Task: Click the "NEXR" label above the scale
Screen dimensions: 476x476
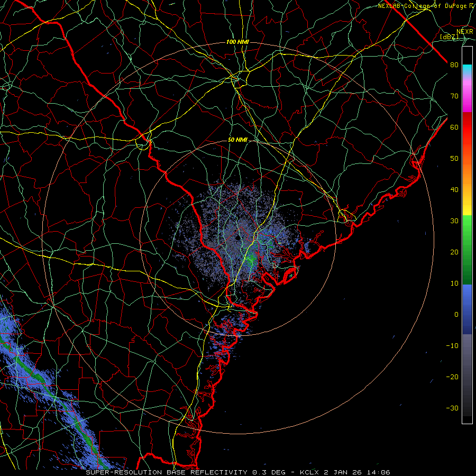Action: click(464, 32)
